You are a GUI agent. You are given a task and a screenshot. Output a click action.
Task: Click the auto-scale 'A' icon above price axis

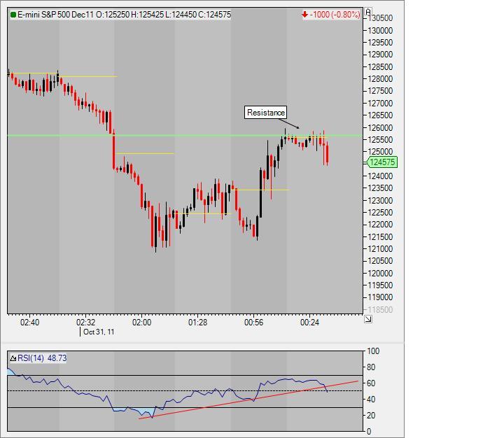368,11
